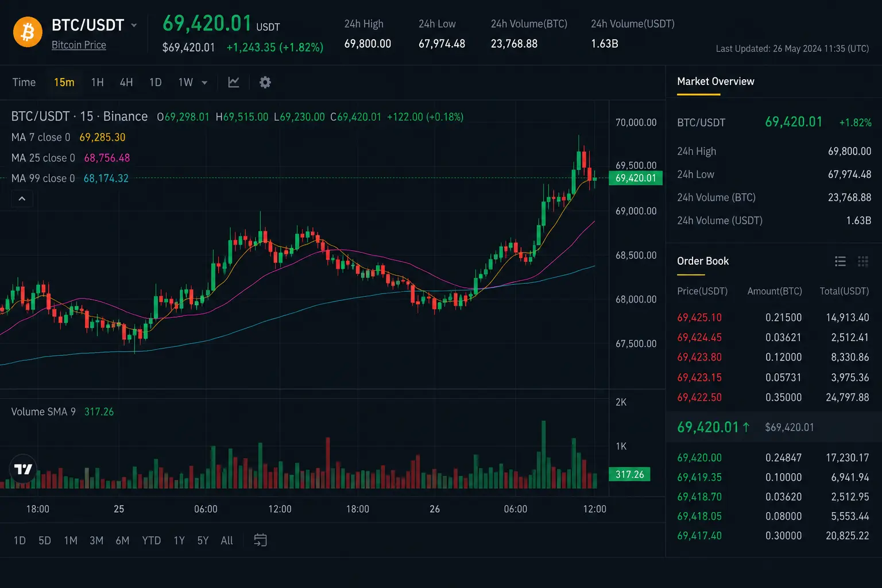This screenshot has width=882, height=588.
Task: Select ask price 69,423.15 in order book
Action: 699,378
